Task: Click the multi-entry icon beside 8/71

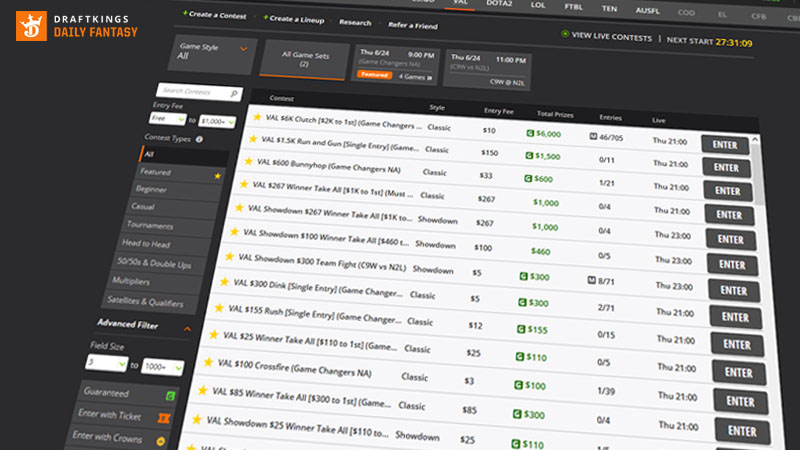Action: [x=591, y=280]
